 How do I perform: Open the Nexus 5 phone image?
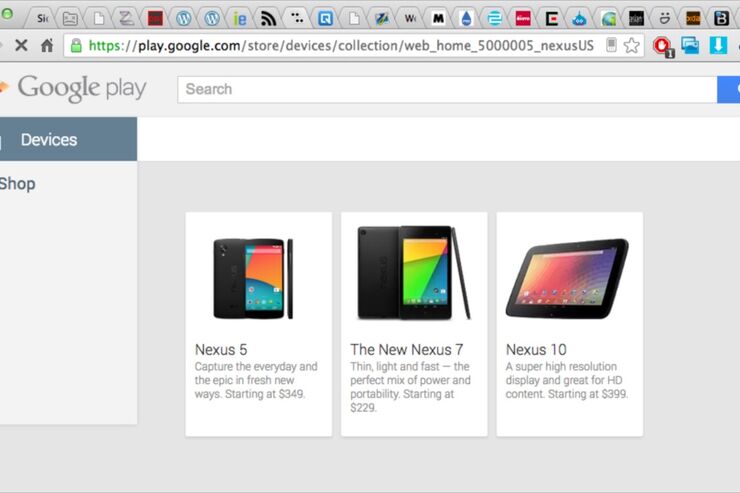pos(253,278)
